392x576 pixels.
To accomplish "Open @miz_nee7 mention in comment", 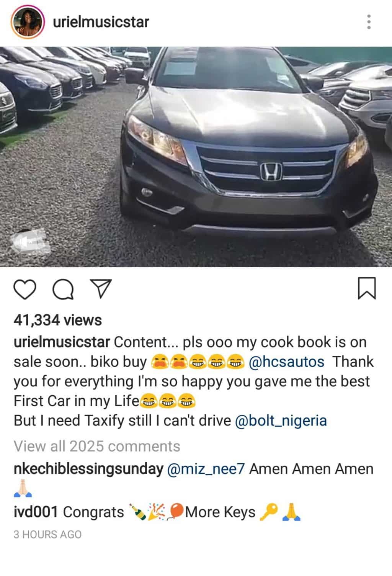I will coord(206,469).
